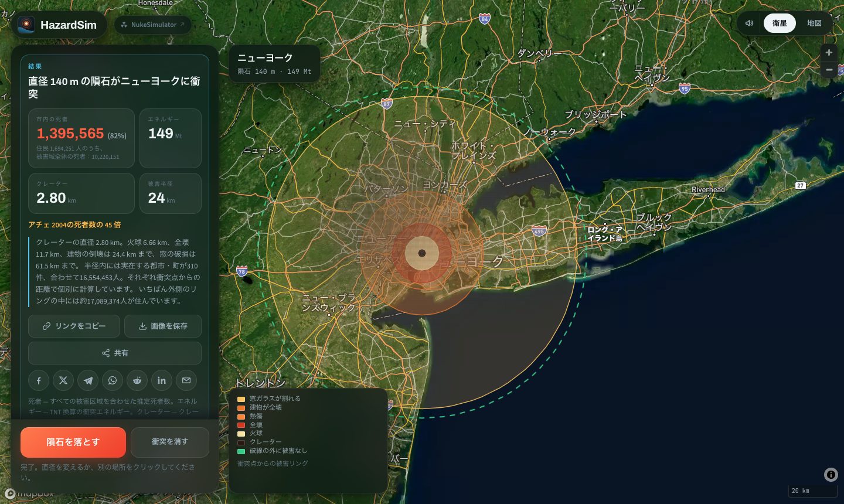Click the Mapbox logo
Viewport: 844px width, 504px height.
tap(29, 493)
